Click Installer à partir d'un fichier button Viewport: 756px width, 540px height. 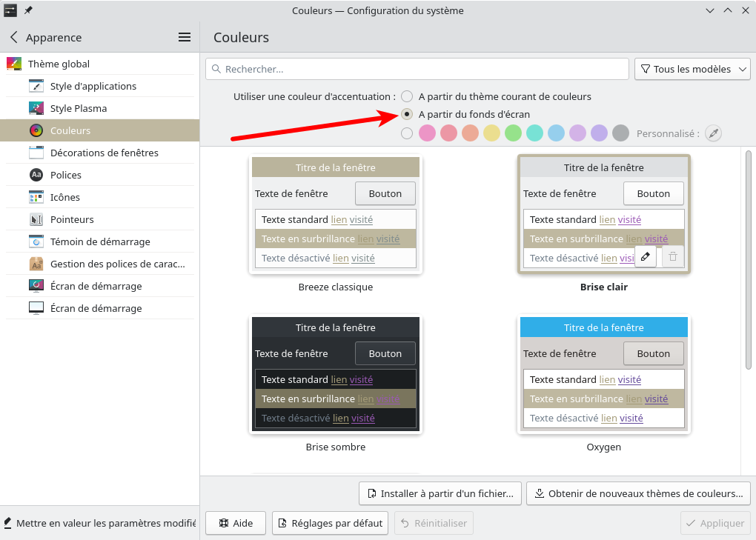440,493
